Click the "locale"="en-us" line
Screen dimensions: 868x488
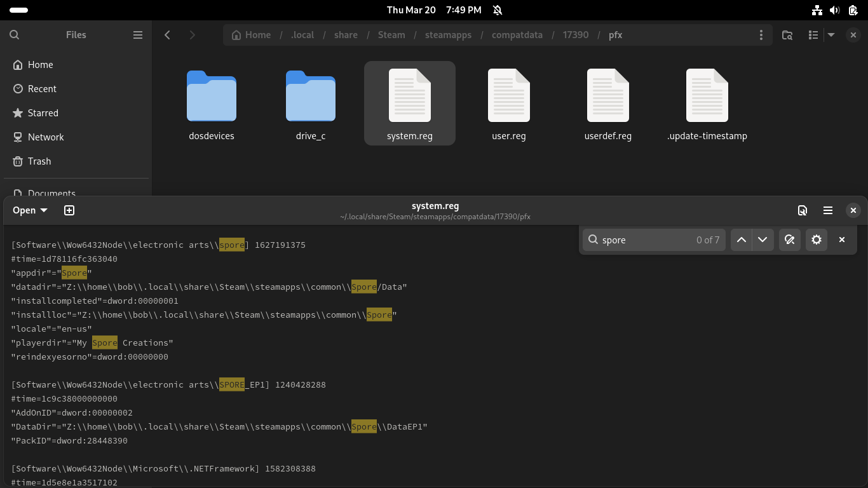pyautogui.click(x=51, y=329)
